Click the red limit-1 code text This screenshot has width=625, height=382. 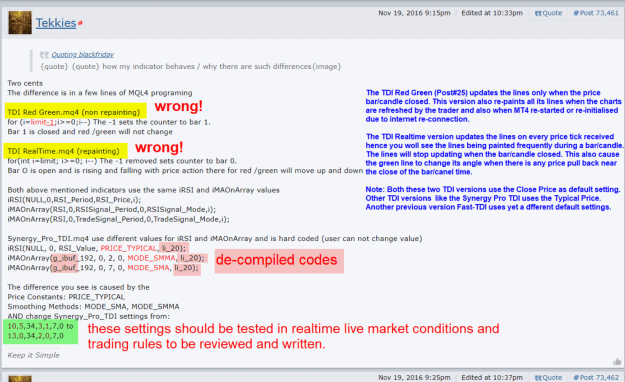(42, 122)
